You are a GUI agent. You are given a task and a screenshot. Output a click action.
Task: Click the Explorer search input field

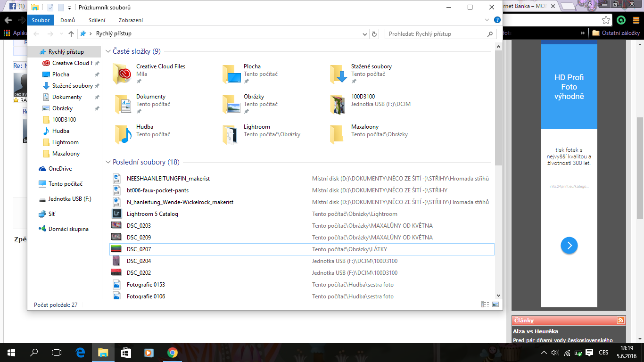pos(436,34)
